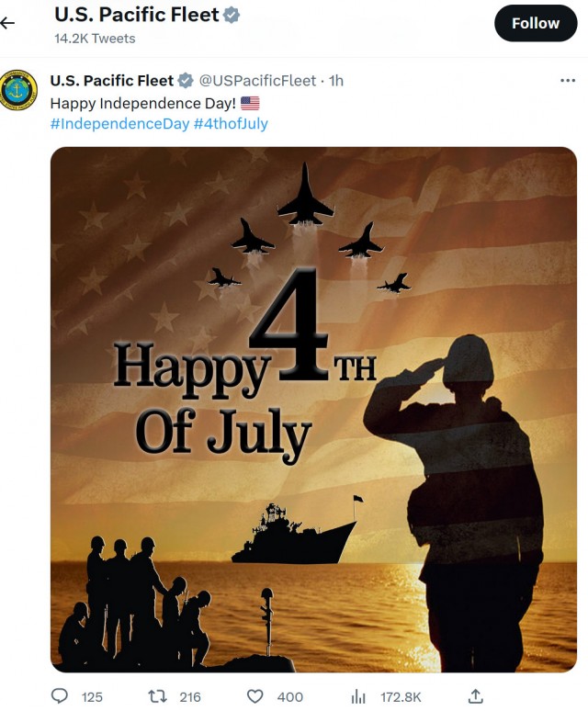Open the #4thofJuly hashtag
Image resolution: width=588 pixels, height=711 pixels.
click(x=231, y=124)
